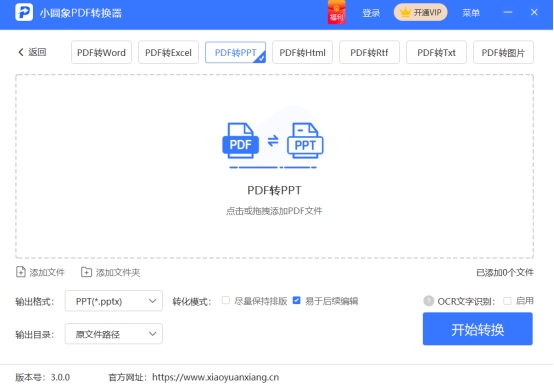Image resolution: width=554 pixels, height=388 pixels.
Task: Click the PPT file icon in drop area
Action: pyautogui.click(x=305, y=141)
